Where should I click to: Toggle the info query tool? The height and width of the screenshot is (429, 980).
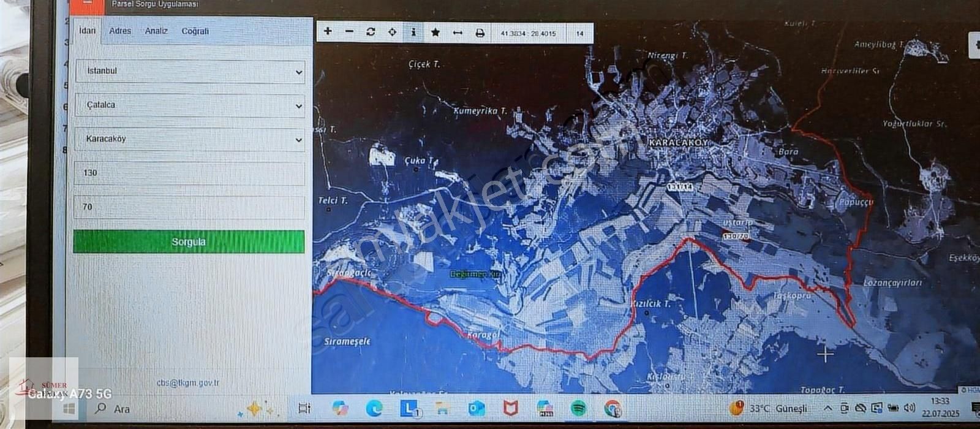[x=414, y=32]
